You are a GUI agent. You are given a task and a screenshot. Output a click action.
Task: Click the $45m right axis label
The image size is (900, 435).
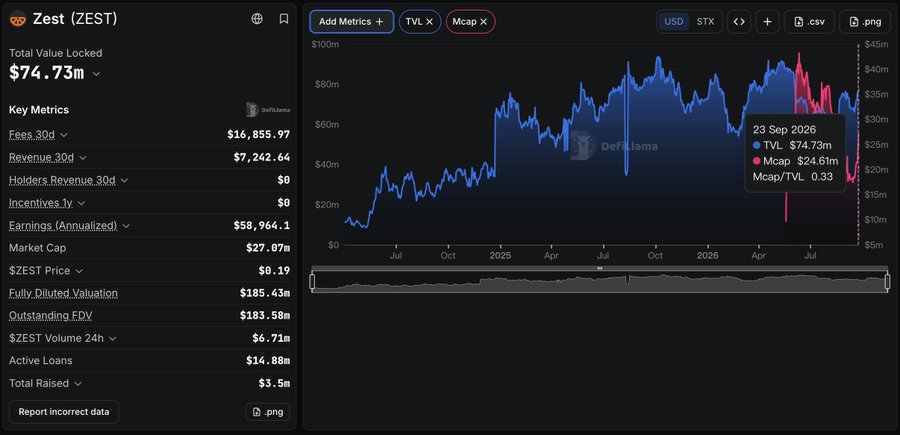[874, 44]
